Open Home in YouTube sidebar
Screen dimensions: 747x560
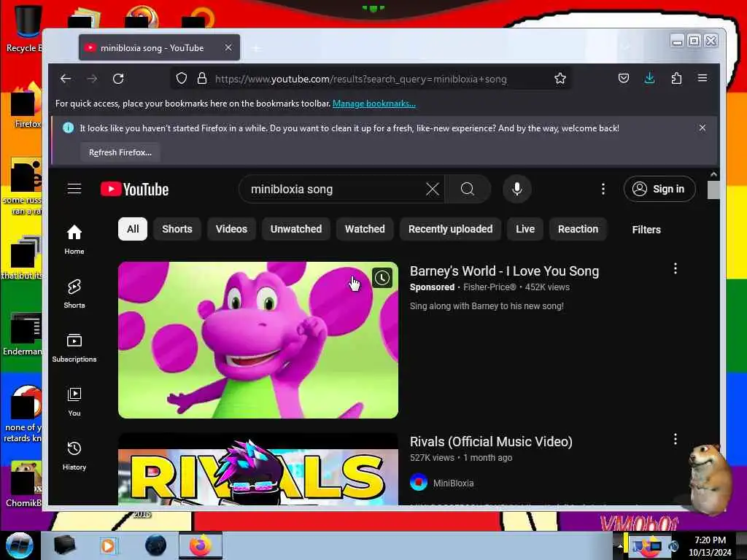pos(74,239)
